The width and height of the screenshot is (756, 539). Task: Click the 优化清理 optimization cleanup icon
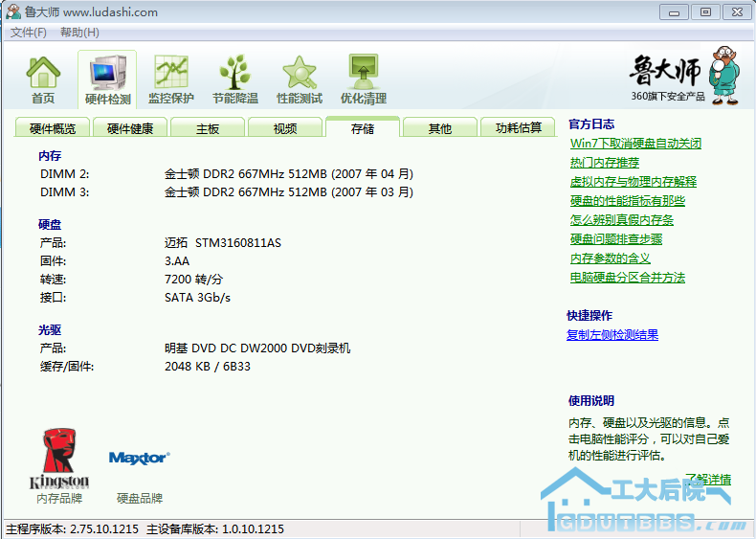tap(364, 79)
